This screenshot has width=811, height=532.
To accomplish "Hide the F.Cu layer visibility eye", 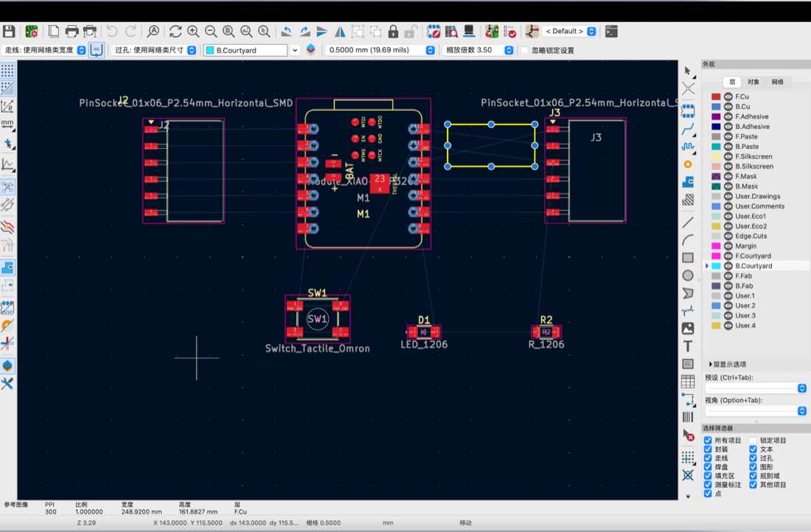I will click(x=728, y=97).
